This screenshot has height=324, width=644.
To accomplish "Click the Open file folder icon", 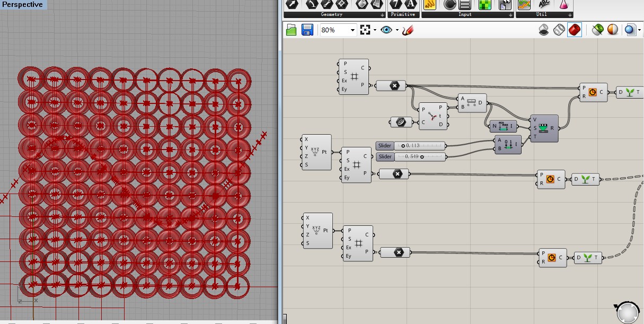I will click(x=291, y=30).
